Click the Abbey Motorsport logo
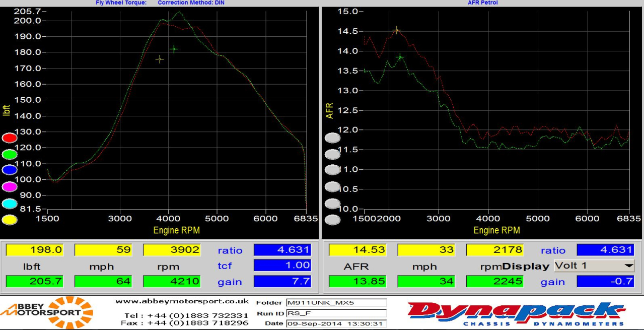 [47, 312]
